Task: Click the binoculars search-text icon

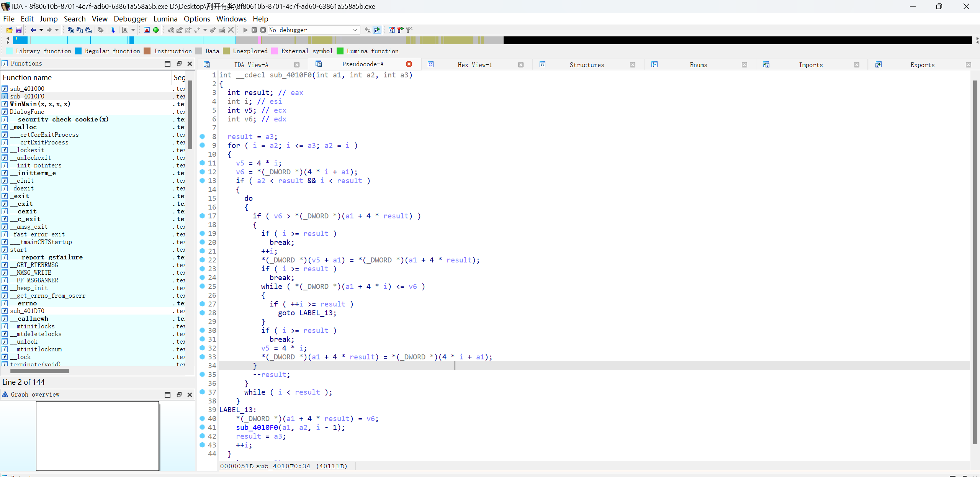Action: click(x=80, y=30)
